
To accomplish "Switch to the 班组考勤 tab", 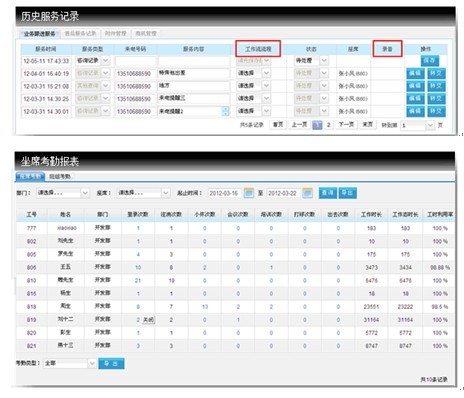I will [x=60, y=177].
